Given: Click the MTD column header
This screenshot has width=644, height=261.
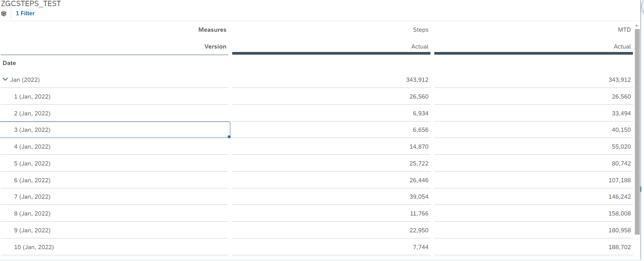Looking at the screenshot, I should click(624, 30).
